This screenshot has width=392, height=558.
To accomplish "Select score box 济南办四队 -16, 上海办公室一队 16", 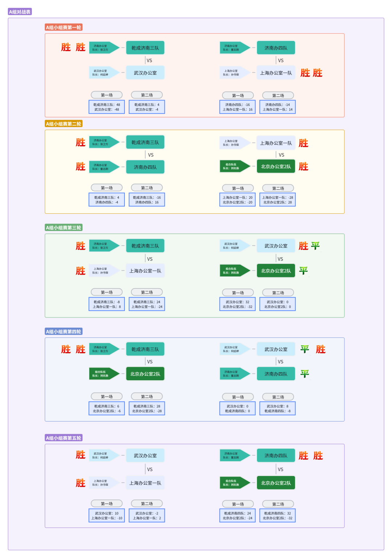I will pos(237,107).
